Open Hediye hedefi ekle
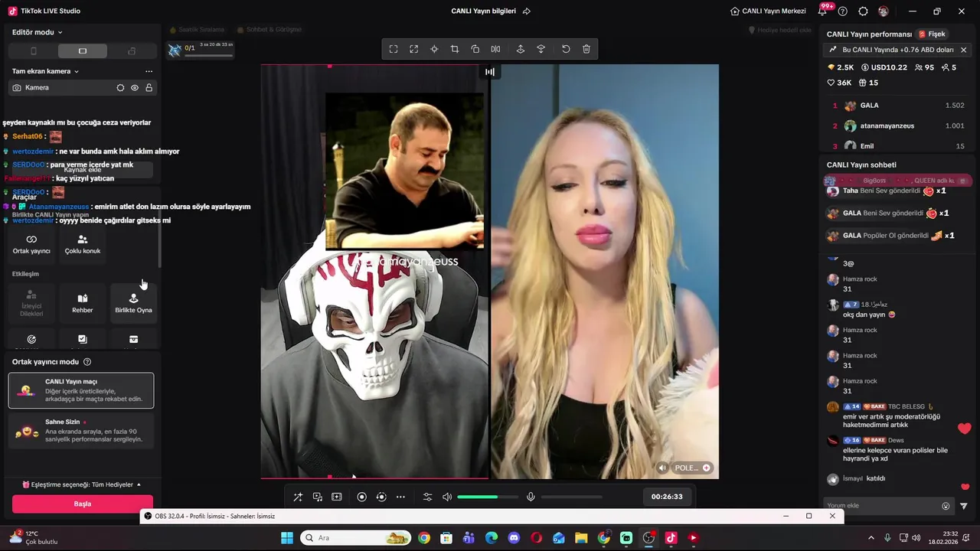The image size is (980, 551). (779, 30)
